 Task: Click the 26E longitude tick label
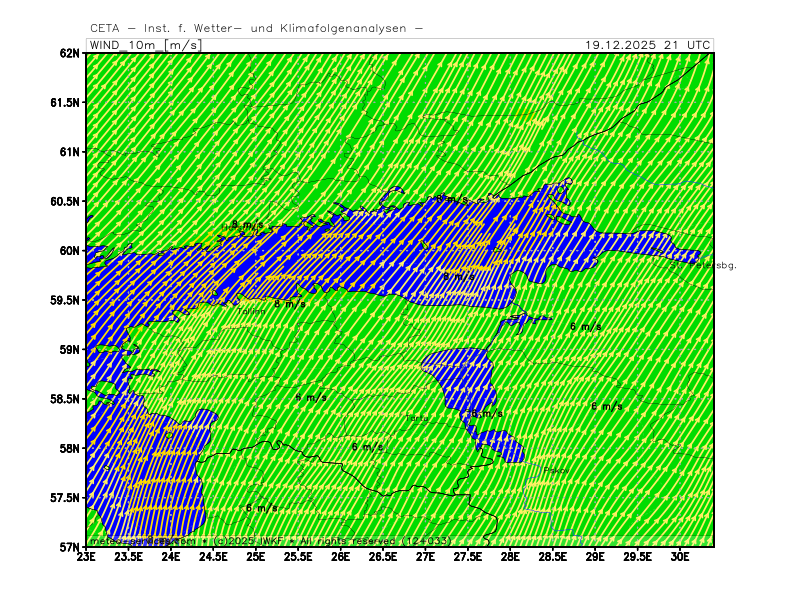341,559
